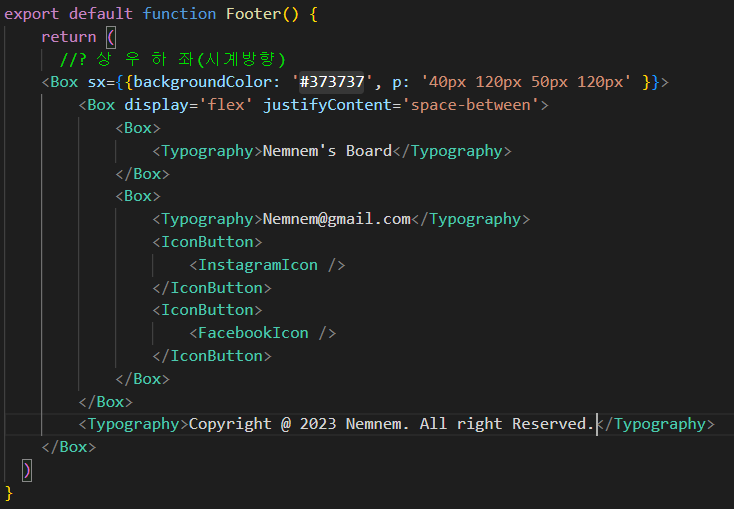The image size is (734, 509).
Task: Click the 'function' keyword
Action: (179, 14)
